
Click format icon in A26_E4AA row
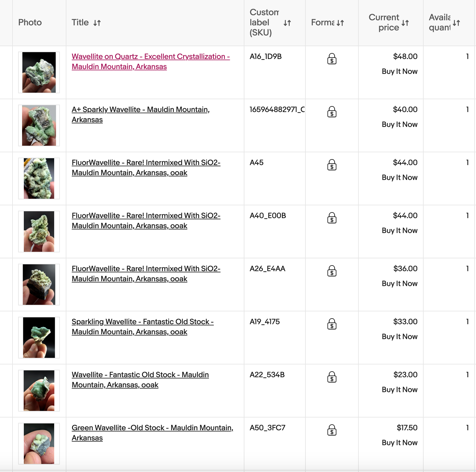coord(332,271)
